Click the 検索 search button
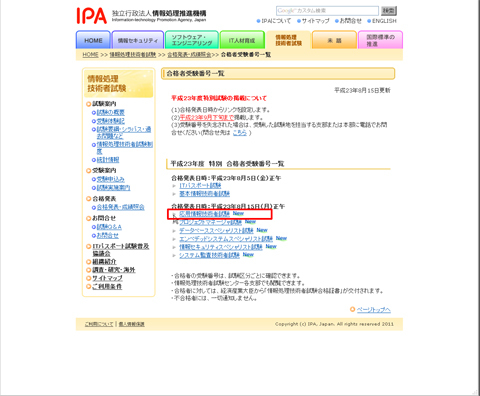Viewport: 480px width, 396px height. tap(389, 11)
